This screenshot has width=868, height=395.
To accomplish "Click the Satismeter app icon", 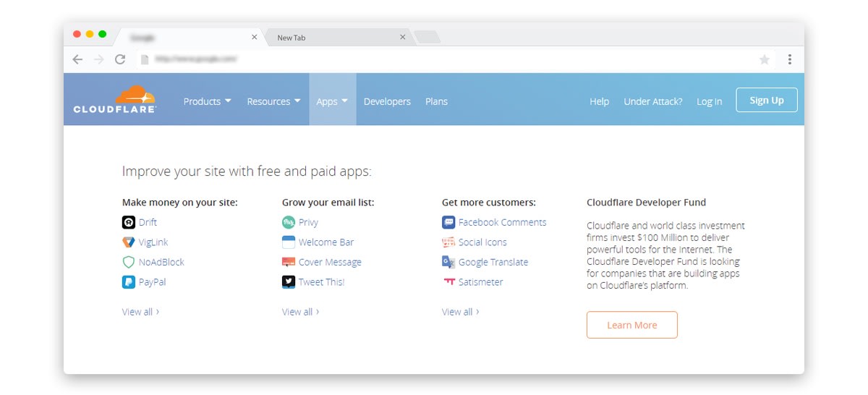I will [x=448, y=282].
